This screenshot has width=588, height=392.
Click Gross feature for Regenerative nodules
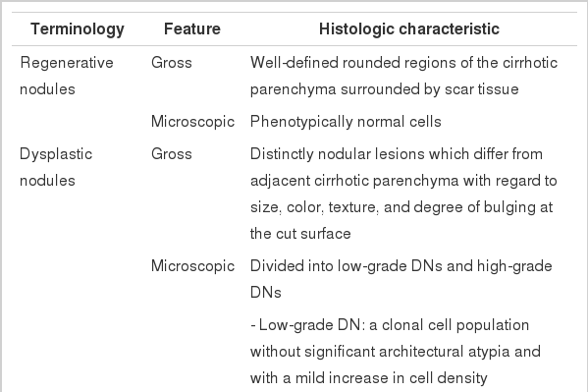click(x=172, y=63)
